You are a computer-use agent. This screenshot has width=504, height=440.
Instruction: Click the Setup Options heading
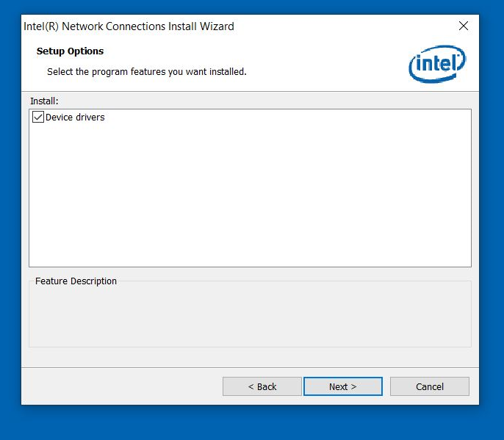click(x=70, y=51)
